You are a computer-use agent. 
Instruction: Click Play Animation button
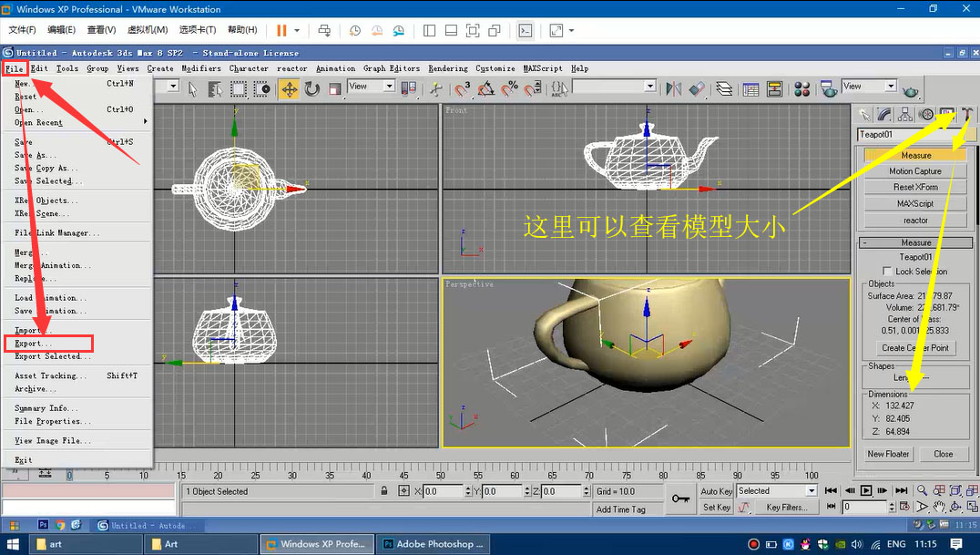coord(866,490)
